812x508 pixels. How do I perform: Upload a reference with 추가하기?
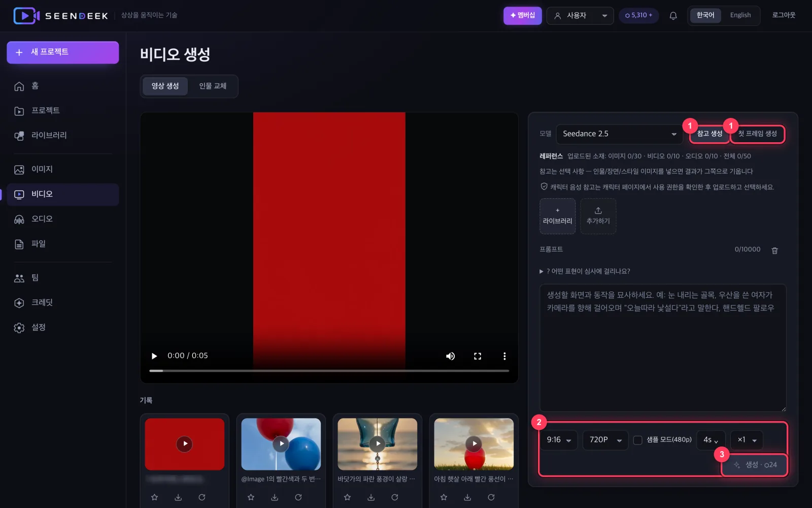[x=598, y=216]
